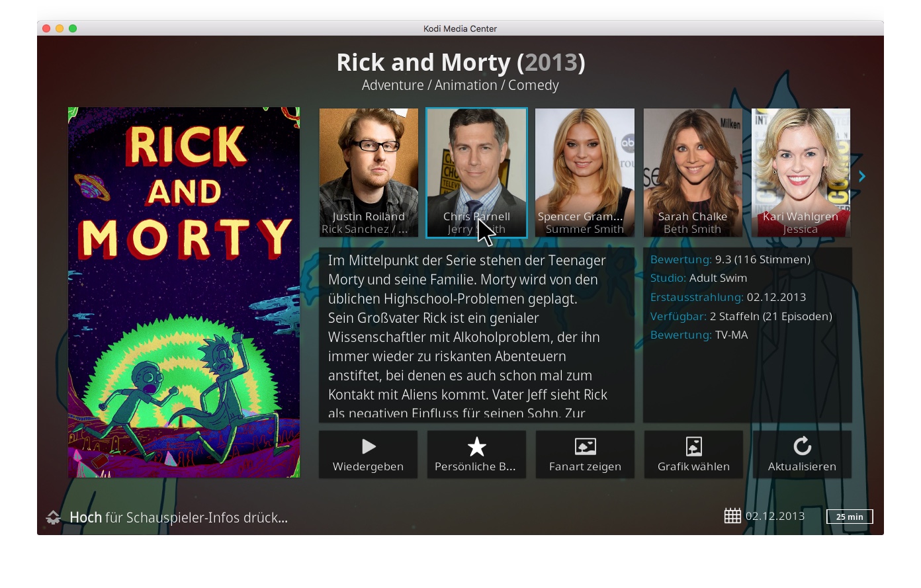Click the Studio Adult Swim entry
This screenshot has width=921, height=588.
click(699, 278)
